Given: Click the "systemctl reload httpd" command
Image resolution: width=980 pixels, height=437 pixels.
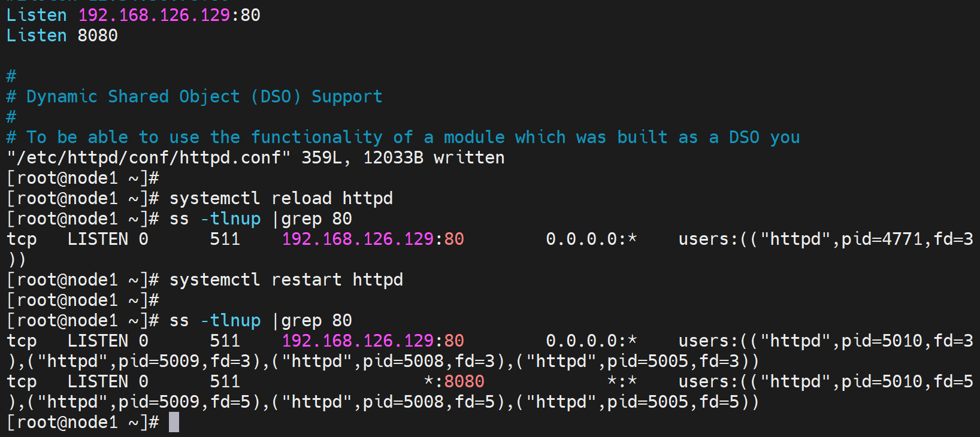Looking at the screenshot, I should (x=281, y=198).
